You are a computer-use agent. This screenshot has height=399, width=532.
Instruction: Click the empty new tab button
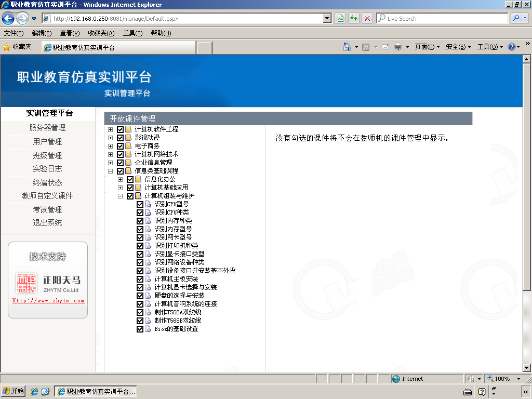(205, 48)
